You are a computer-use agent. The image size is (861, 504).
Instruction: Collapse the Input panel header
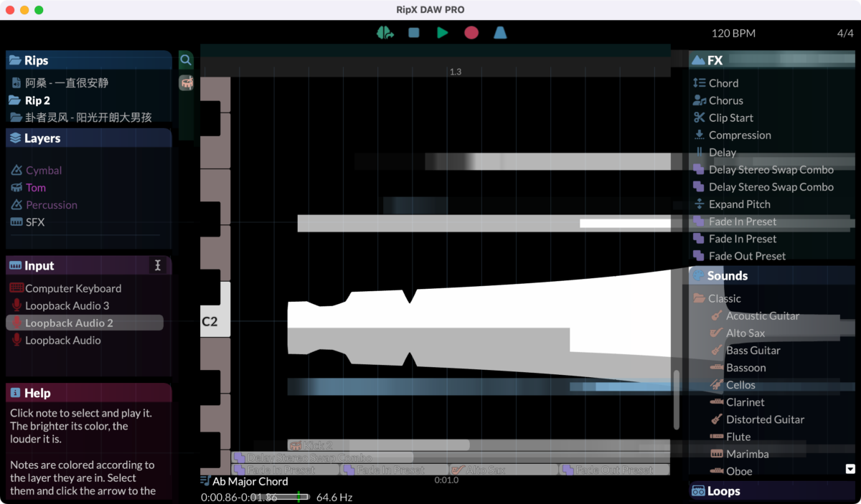[89, 265]
